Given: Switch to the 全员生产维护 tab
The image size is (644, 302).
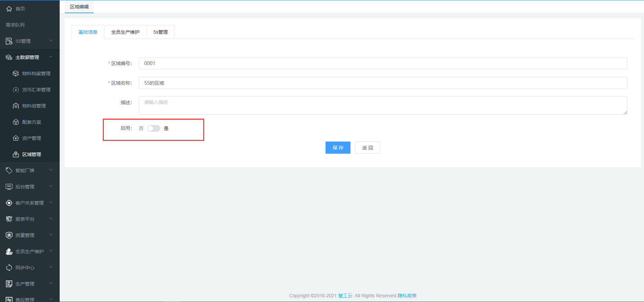Looking at the screenshot, I should pos(125,32).
